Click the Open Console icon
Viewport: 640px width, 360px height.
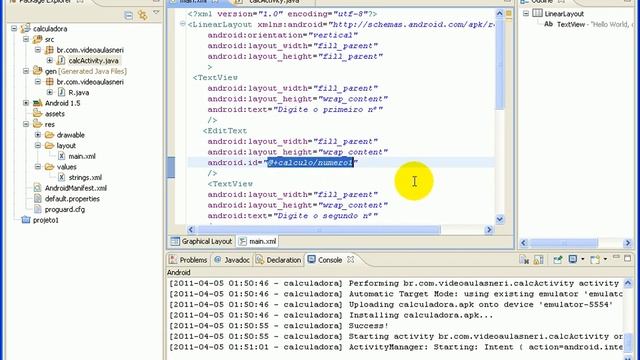click(x=595, y=260)
